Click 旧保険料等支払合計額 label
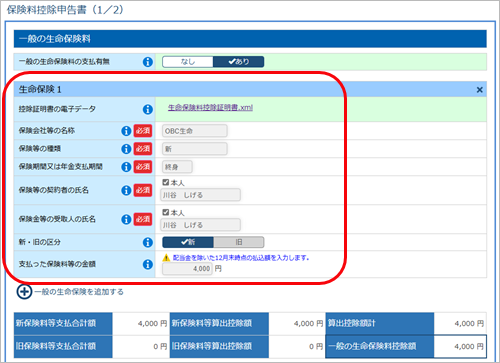The height and width of the screenshot is (363, 500). click(x=56, y=346)
